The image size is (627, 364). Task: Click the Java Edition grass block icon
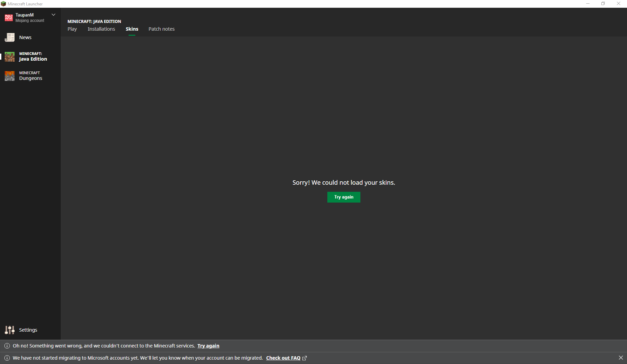[x=9, y=57]
